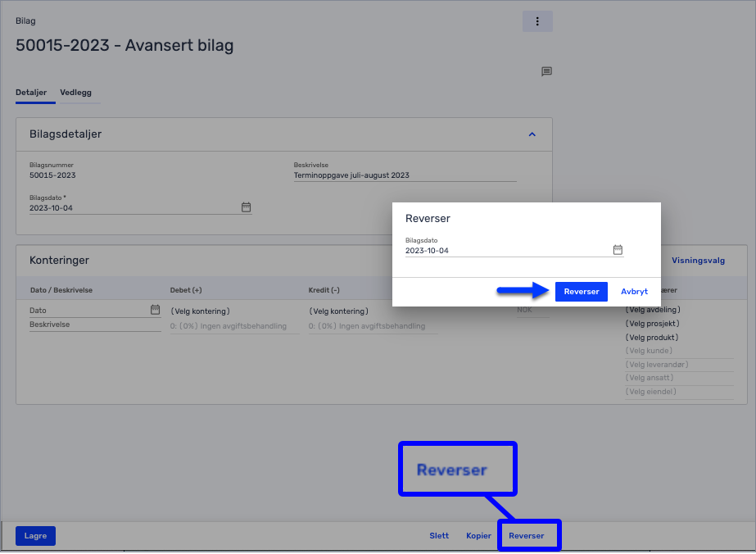Click the comment speech bubble icon
Screen dimensions: 756x554
pyautogui.click(x=546, y=72)
